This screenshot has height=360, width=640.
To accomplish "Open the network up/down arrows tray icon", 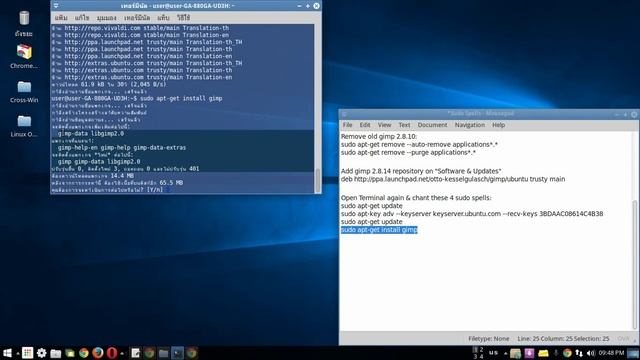I will pyautogui.click(x=579, y=353).
